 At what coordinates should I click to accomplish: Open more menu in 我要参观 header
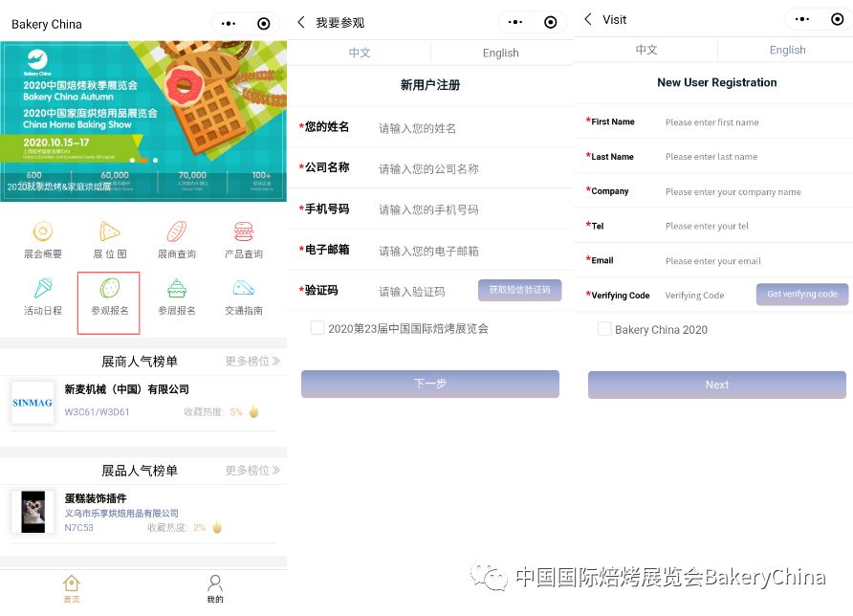[515, 22]
